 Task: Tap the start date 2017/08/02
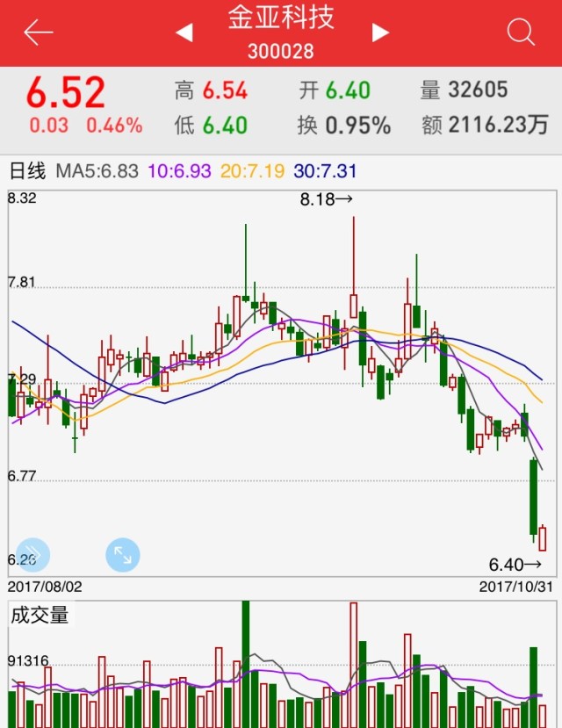click(x=45, y=587)
